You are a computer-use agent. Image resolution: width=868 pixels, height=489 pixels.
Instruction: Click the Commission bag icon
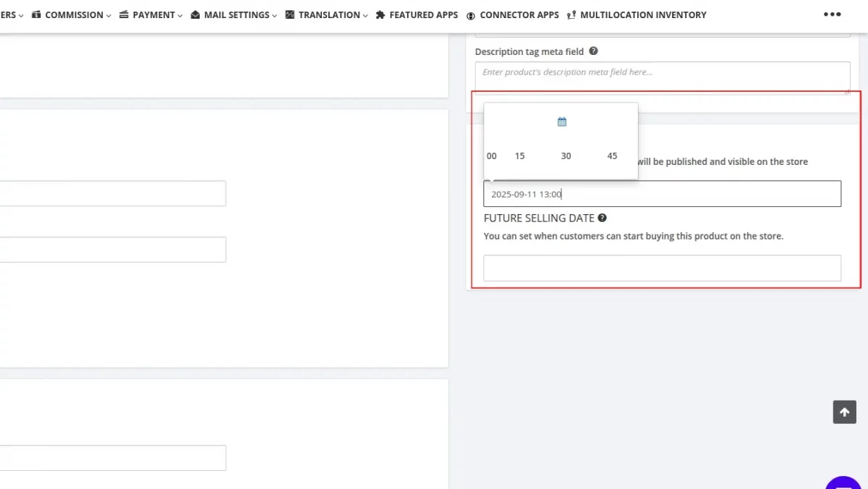[37, 14]
